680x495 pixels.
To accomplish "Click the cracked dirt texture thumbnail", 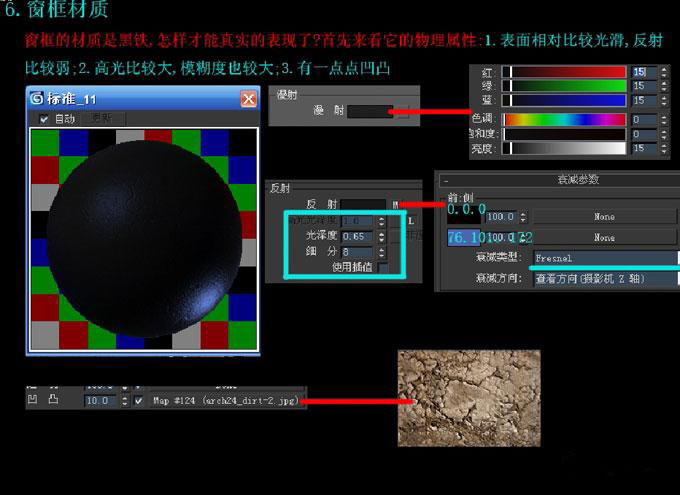I will tap(469, 398).
